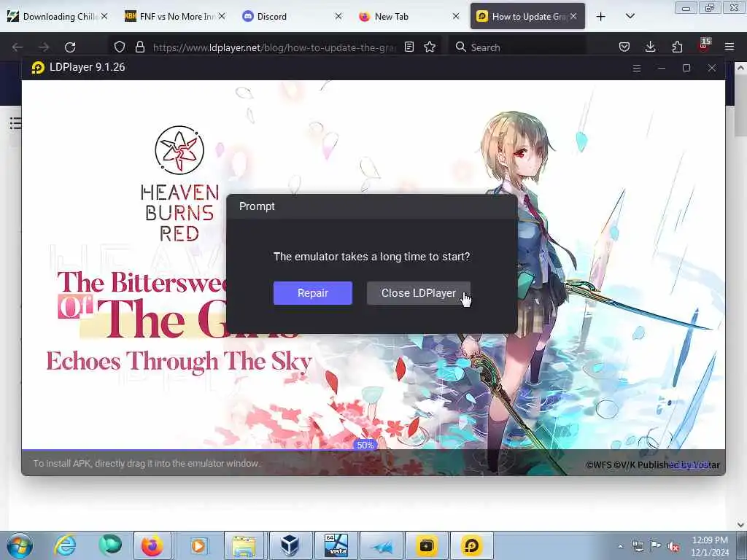Click the muted volume tray icon
The image size is (747, 560).
(673, 546)
